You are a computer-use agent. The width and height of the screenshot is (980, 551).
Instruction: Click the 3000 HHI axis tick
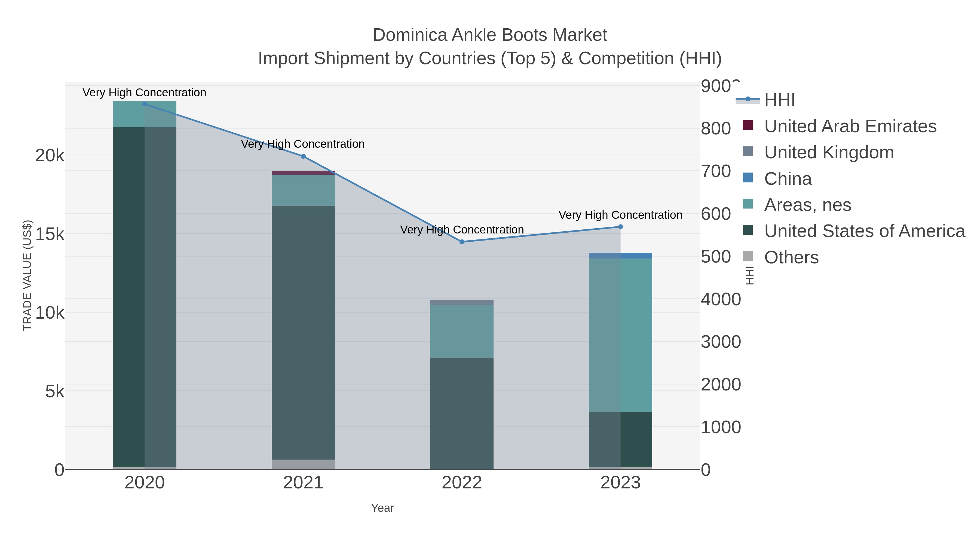[x=721, y=342]
